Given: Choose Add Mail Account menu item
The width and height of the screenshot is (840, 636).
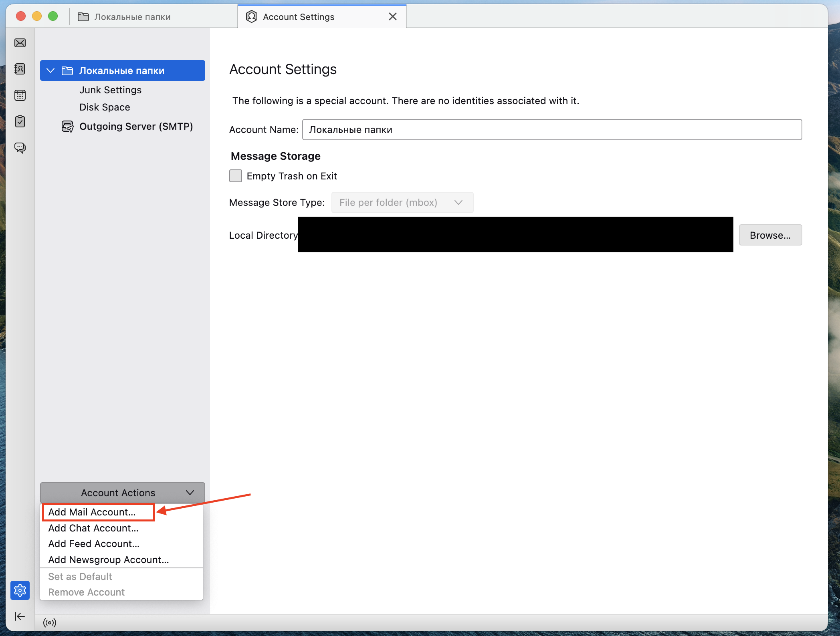Looking at the screenshot, I should coord(92,512).
